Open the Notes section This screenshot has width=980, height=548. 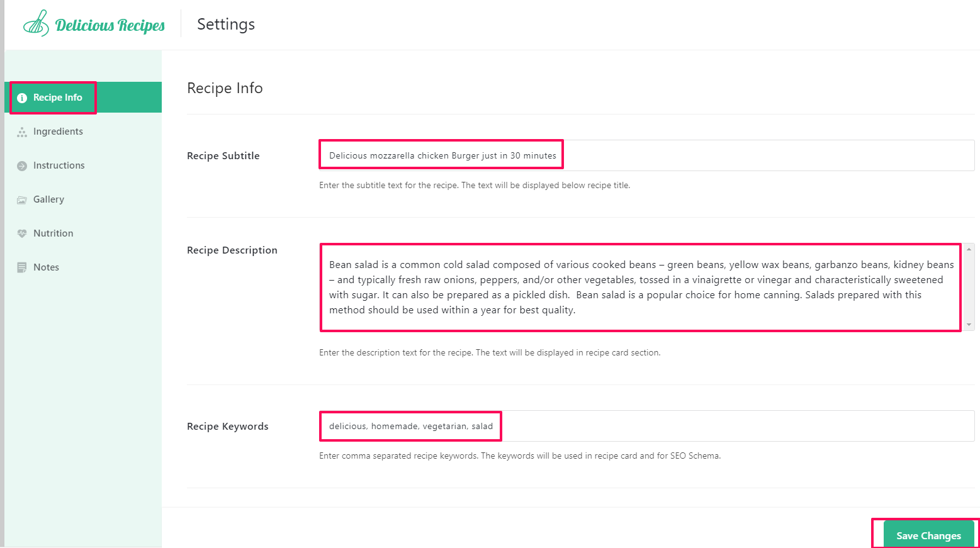pos(45,267)
